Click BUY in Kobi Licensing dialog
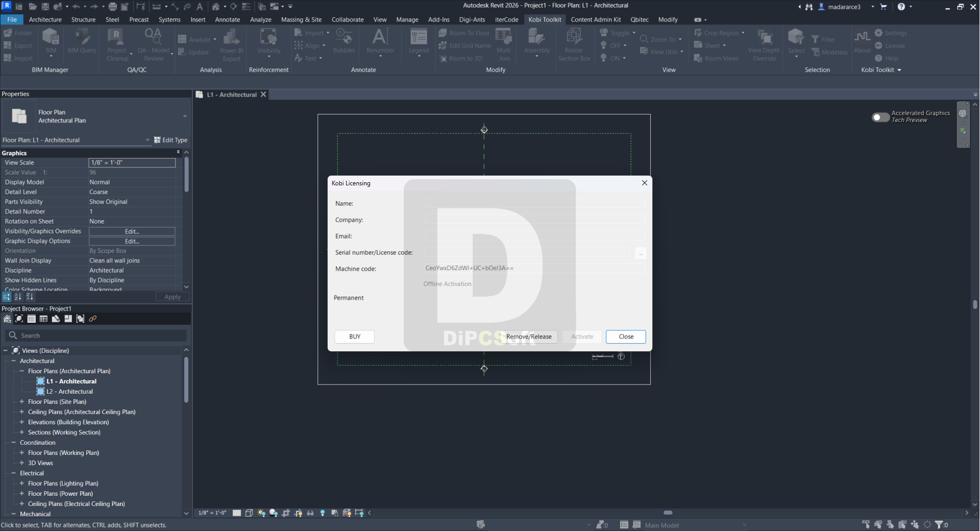The height and width of the screenshot is (531, 980). (355, 336)
